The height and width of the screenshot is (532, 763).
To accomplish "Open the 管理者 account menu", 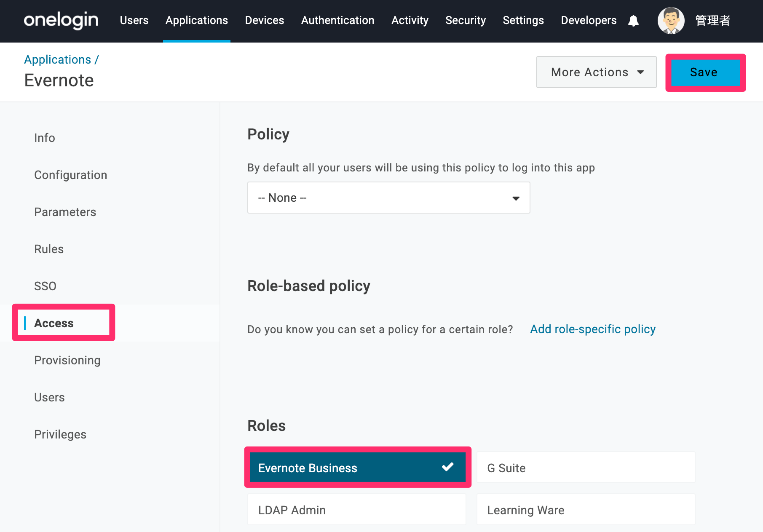I will (x=712, y=20).
